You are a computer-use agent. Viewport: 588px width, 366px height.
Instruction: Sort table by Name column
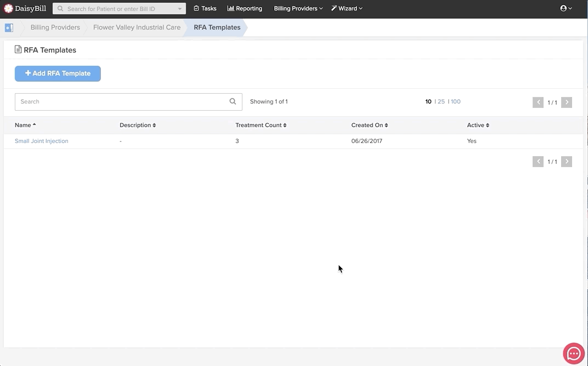click(x=25, y=125)
